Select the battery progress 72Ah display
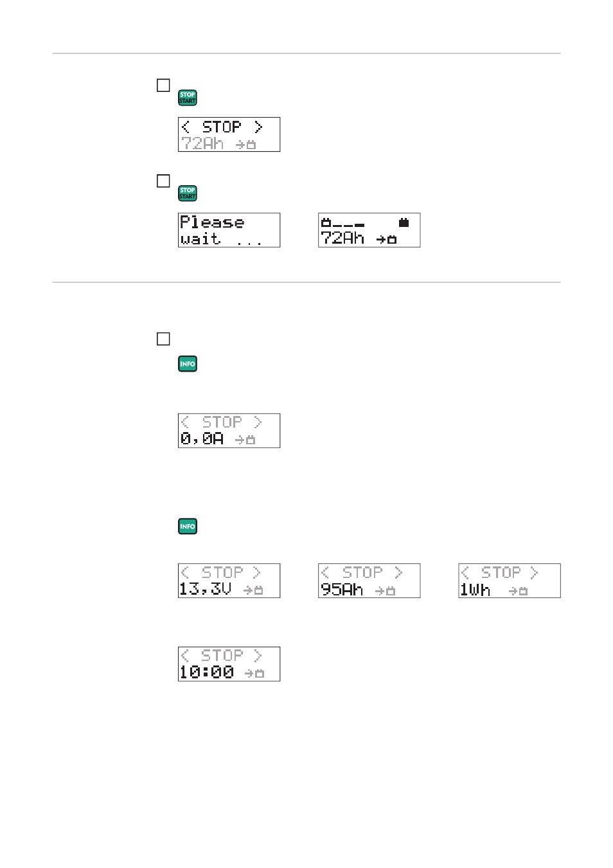This screenshot has width=613, height=868. pyautogui.click(x=369, y=230)
